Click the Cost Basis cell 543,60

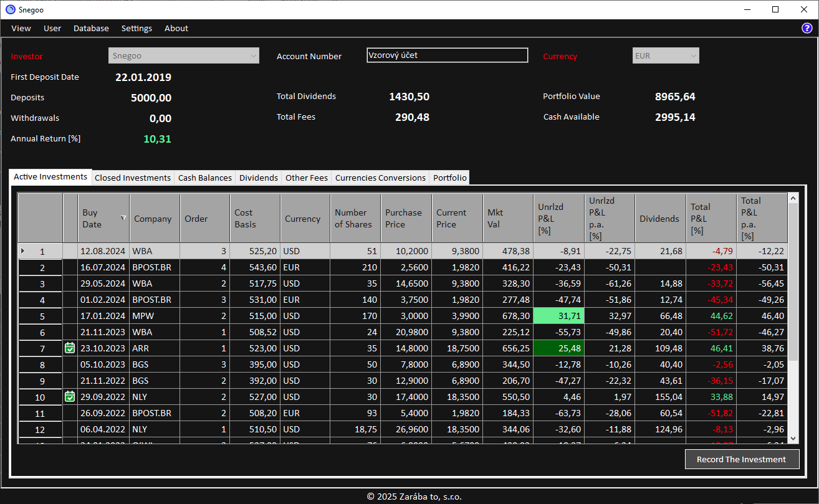coord(255,267)
